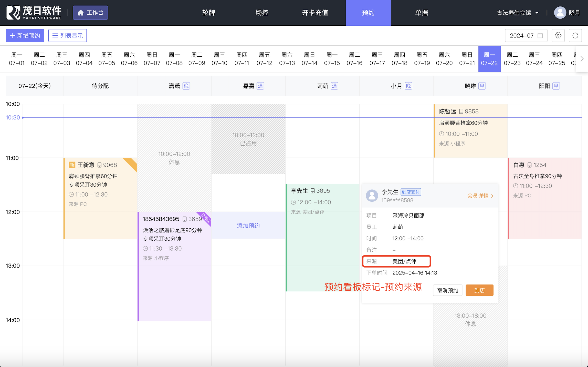The height and width of the screenshot is (367, 588).
Task: Click the 早 shift badge beside 阳阳
Action: pos(556,86)
